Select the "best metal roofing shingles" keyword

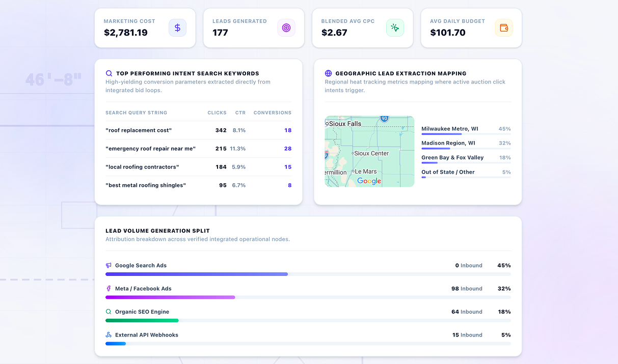tap(146, 185)
